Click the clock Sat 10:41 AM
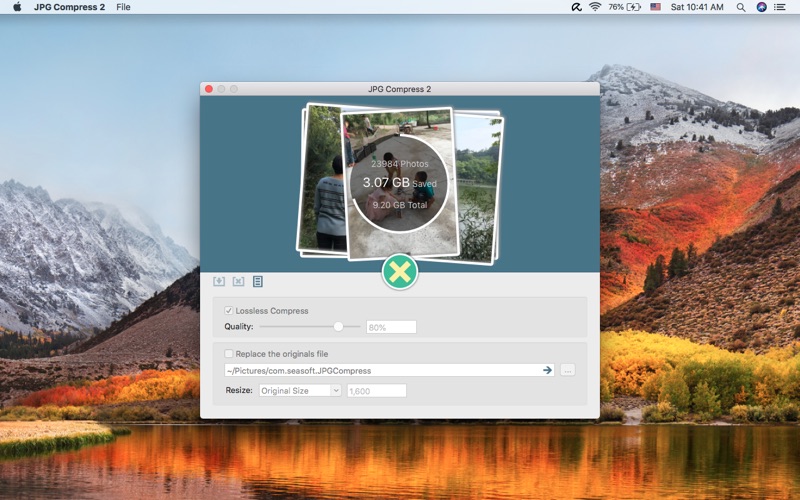 [697, 7]
